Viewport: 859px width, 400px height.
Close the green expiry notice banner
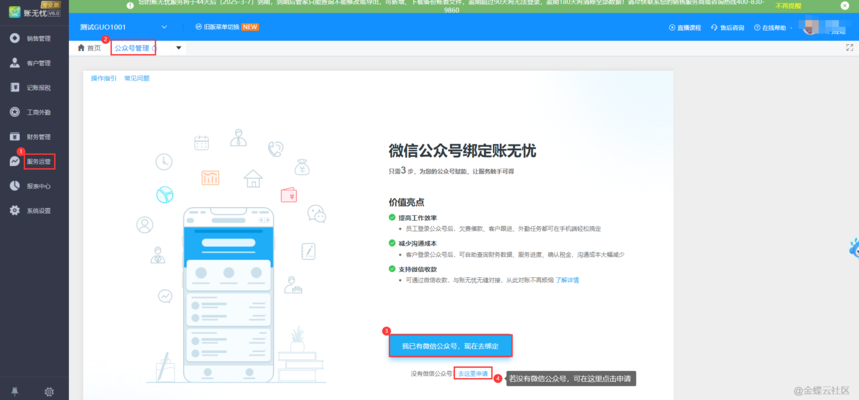tap(844, 5)
